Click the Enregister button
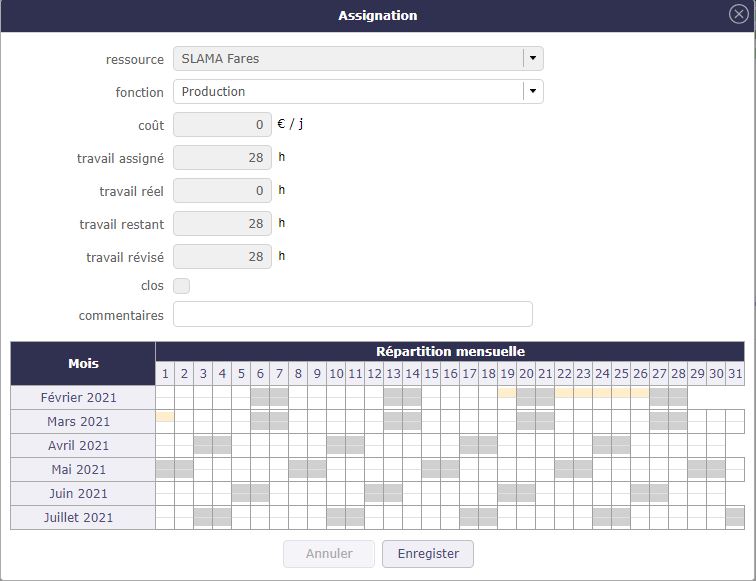This screenshot has width=756, height=581. pyautogui.click(x=428, y=554)
